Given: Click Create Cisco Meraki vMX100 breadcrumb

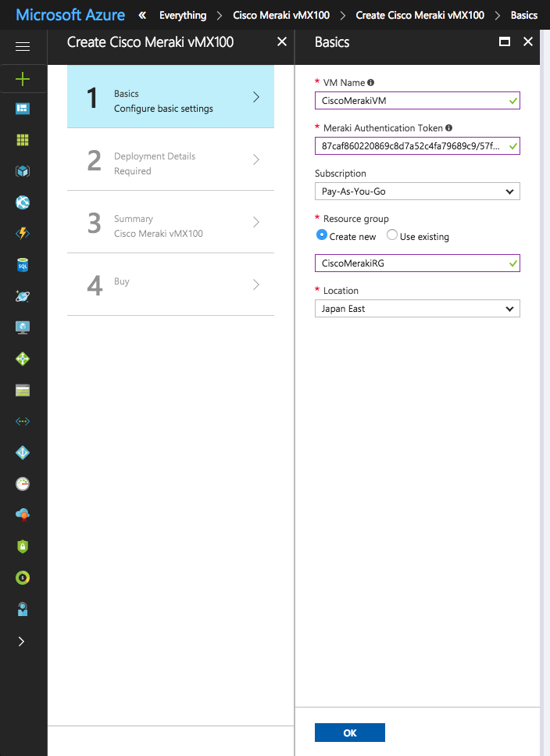Looking at the screenshot, I should [x=420, y=16].
